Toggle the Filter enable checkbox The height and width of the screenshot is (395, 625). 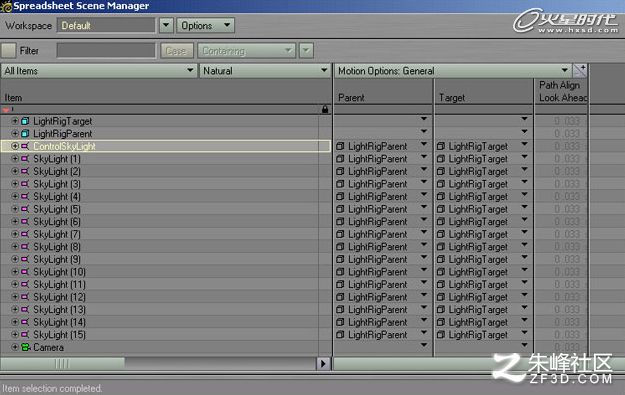(8, 51)
